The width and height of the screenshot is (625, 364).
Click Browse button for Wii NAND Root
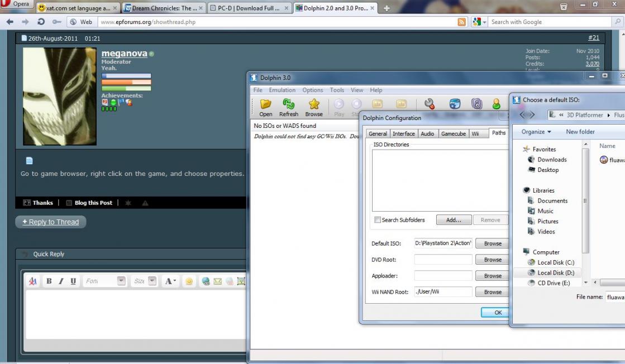click(493, 292)
